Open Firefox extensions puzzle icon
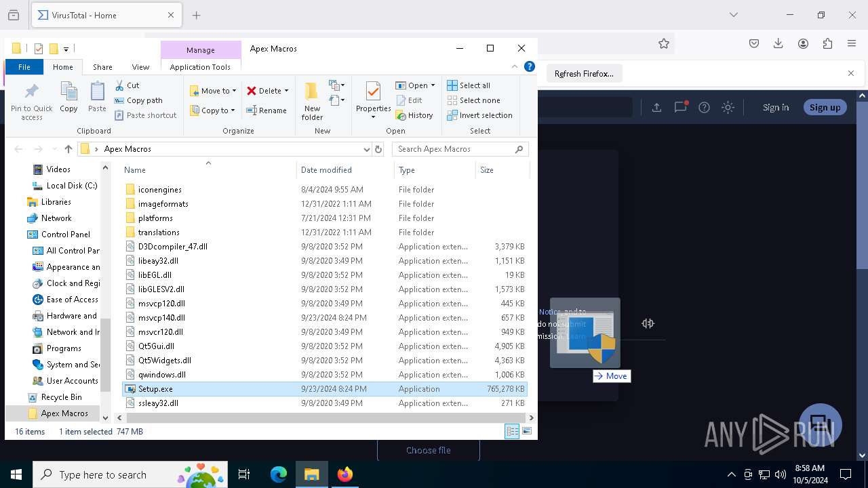Image resolution: width=868 pixels, height=488 pixels. pos(827,43)
